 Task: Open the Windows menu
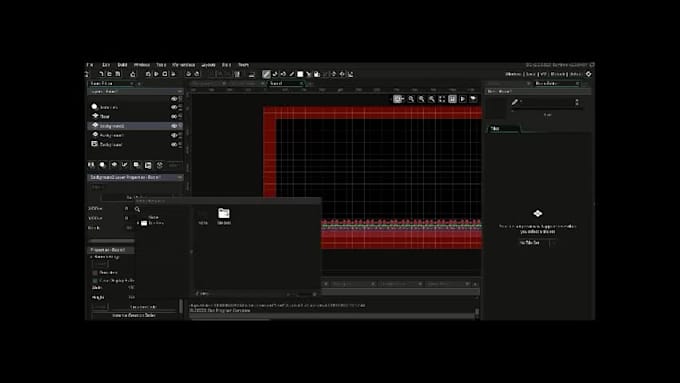coord(141,65)
